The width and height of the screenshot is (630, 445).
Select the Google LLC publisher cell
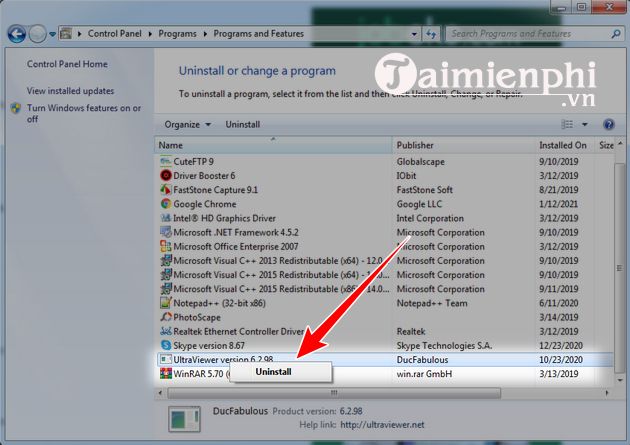coord(419,204)
